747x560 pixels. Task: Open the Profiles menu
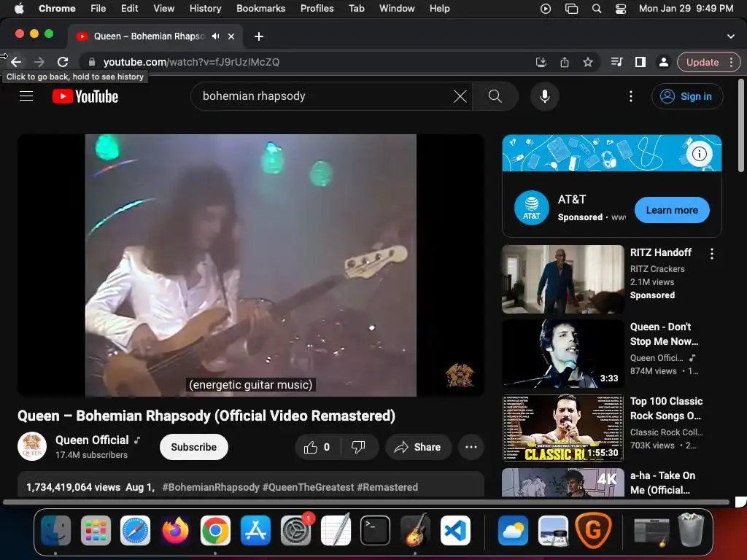317,8
